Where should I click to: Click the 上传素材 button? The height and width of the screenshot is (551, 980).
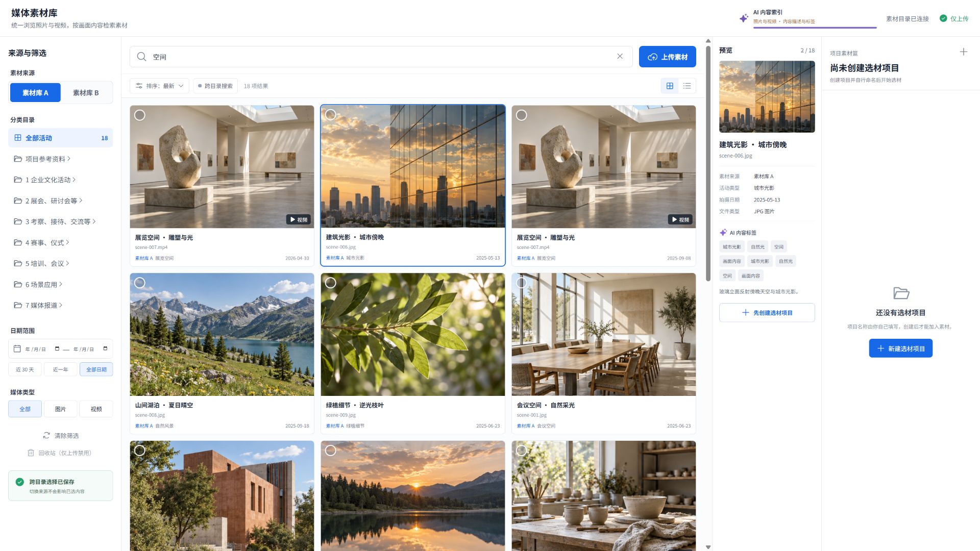(x=668, y=57)
